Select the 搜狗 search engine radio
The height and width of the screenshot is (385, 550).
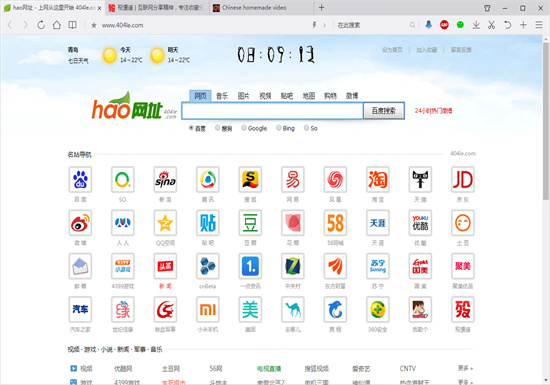tap(218, 128)
